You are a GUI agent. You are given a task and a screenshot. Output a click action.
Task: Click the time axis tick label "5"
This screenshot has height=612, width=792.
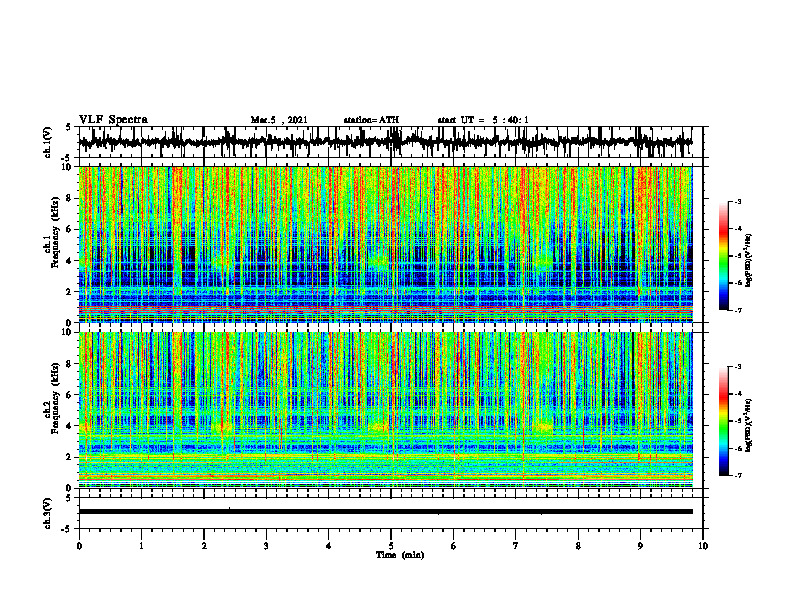[x=391, y=546]
